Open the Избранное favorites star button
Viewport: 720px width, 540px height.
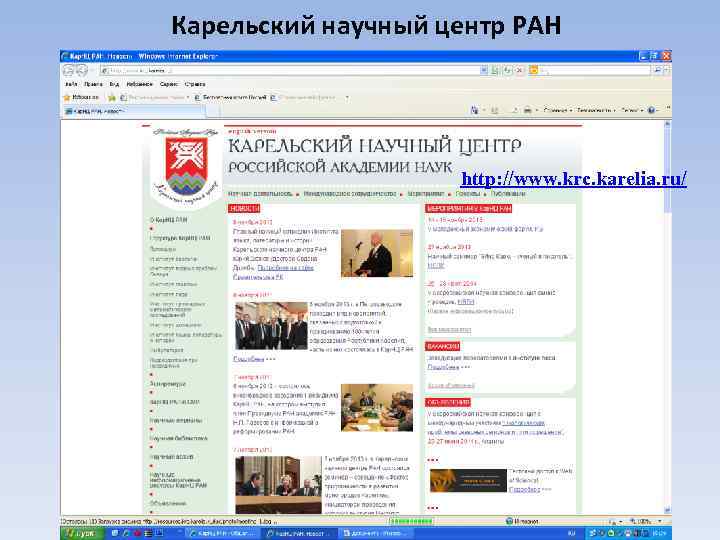pos(82,97)
